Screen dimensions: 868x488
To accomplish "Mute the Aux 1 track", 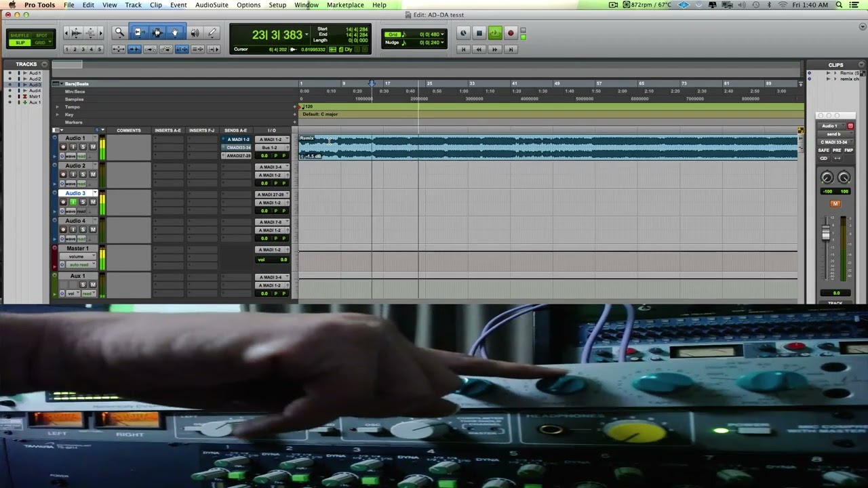I will click(93, 284).
